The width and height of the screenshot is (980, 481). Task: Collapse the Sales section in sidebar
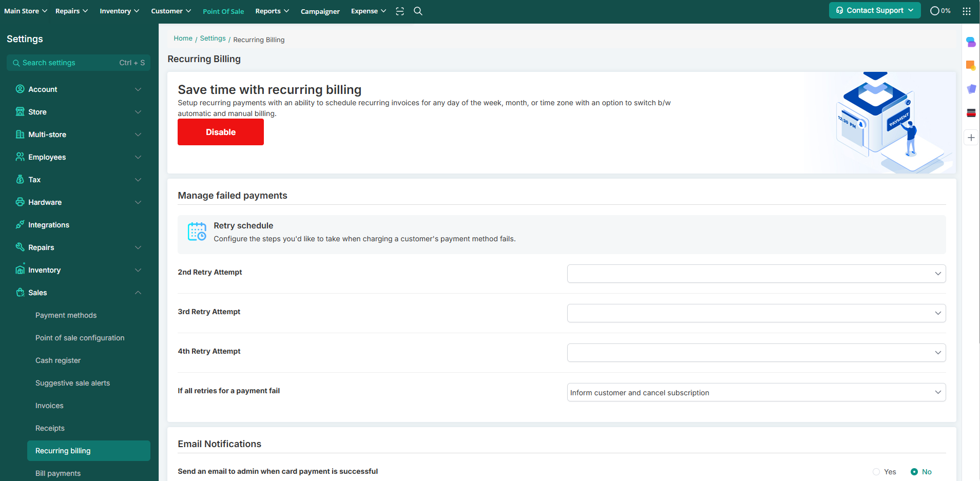tap(138, 293)
